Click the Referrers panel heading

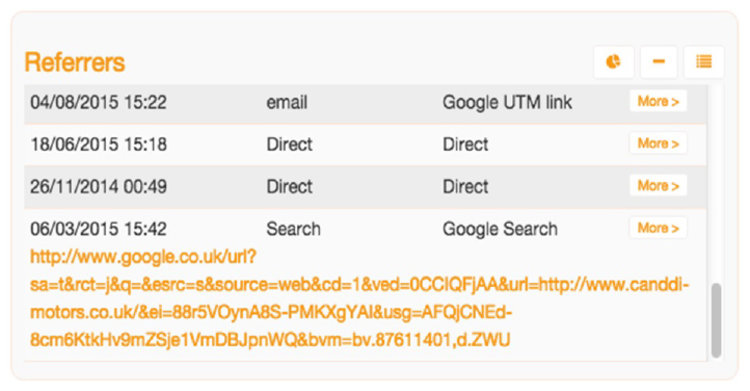[x=75, y=62]
